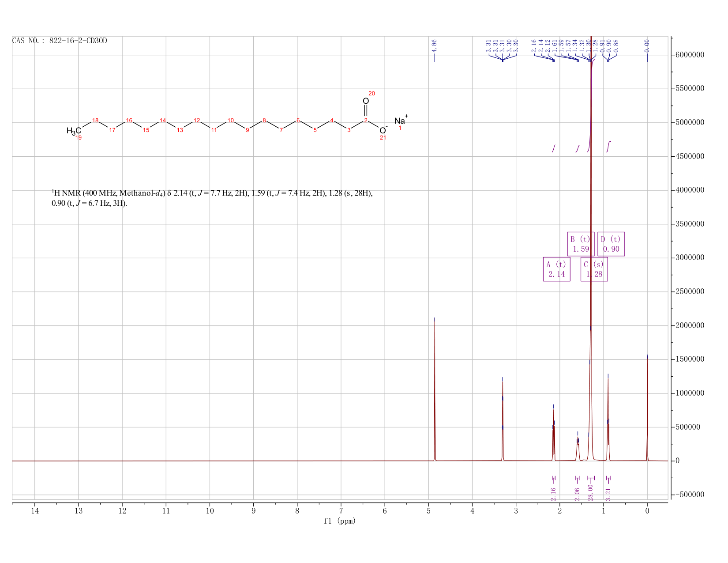Click the integral curve above the 0.90 peak
The width and height of the screenshot is (728, 563).
click(608, 147)
